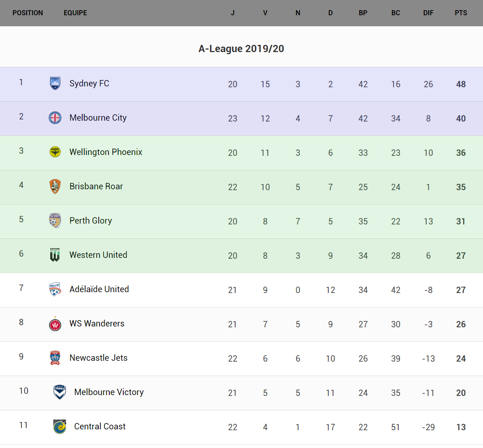Open the Perth Glory team link
483x448 pixels.
tap(91, 221)
